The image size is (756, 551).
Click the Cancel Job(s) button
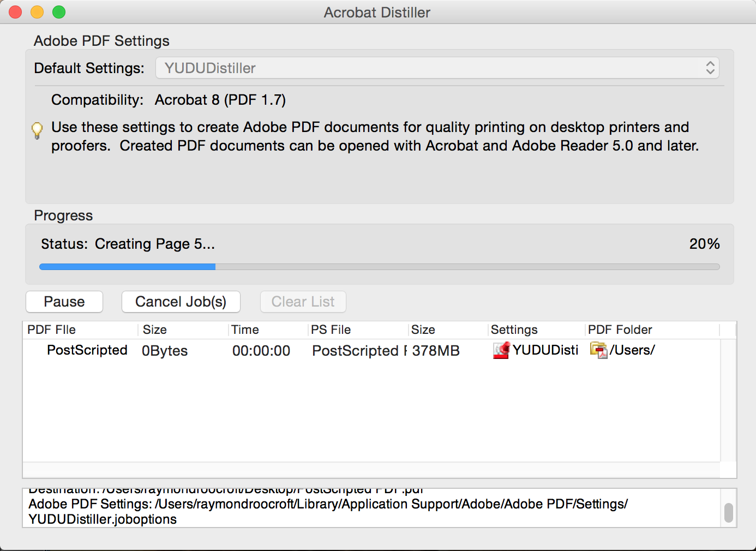(x=181, y=302)
